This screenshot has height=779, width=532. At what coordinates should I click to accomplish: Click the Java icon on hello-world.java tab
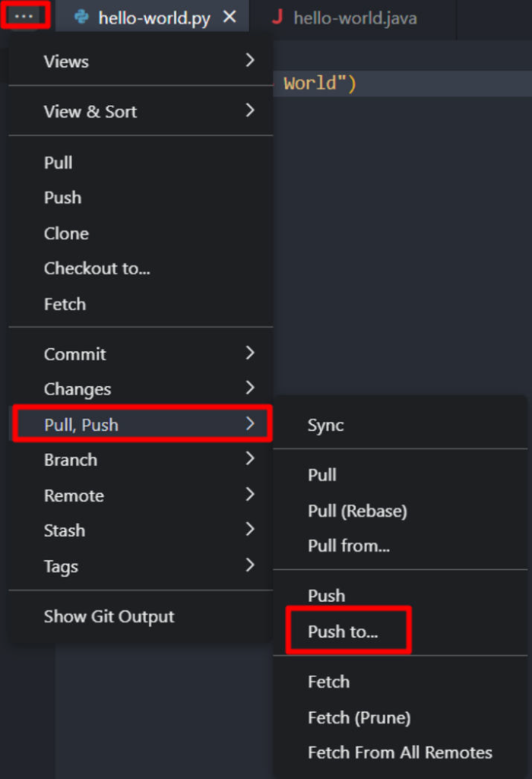pos(277,17)
